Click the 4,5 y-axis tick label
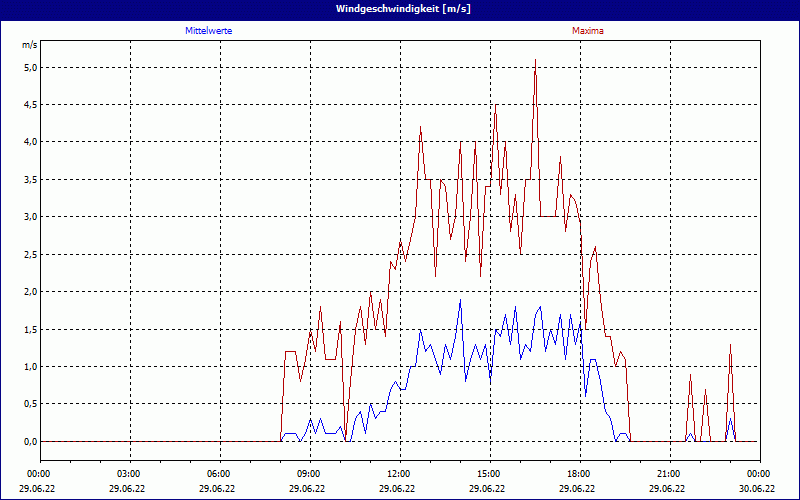The image size is (800, 500). coord(30,104)
